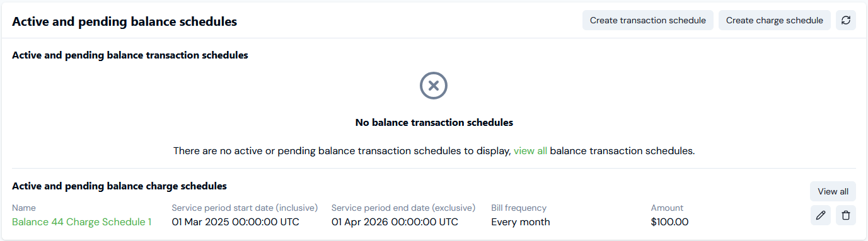The width and height of the screenshot is (868, 241).
Task: Click the crossed-circle empty state icon
Action: click(434, 86)
